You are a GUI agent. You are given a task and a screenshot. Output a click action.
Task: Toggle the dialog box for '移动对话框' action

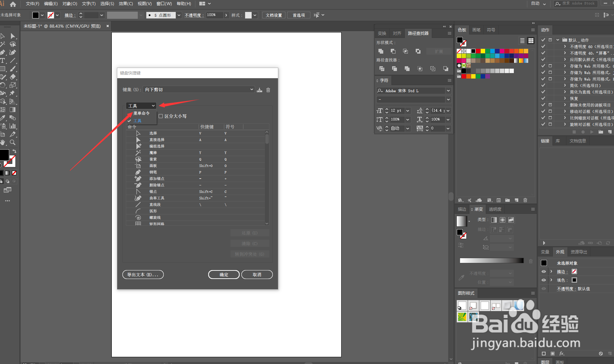[550, 111]
